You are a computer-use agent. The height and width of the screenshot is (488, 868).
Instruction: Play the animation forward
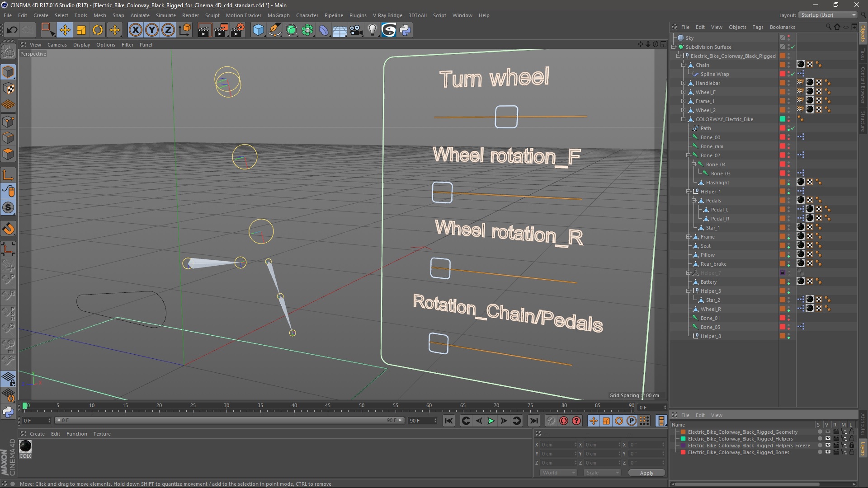491,421
